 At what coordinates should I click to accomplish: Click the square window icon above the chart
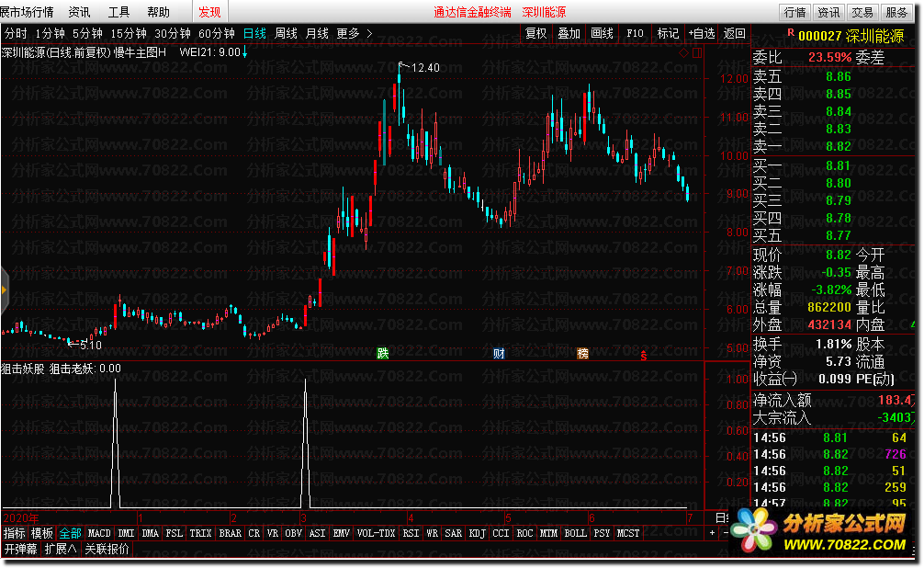(697, 53)
